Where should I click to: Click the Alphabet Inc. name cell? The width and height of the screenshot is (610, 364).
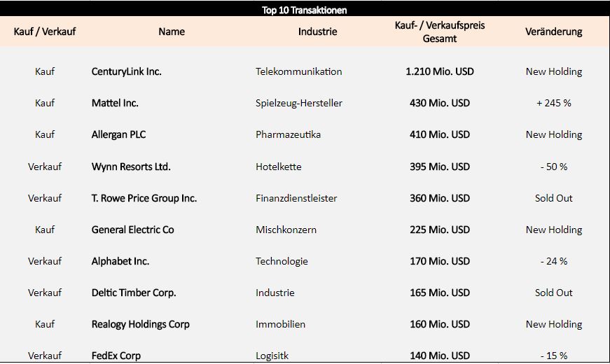pos(120,261)
